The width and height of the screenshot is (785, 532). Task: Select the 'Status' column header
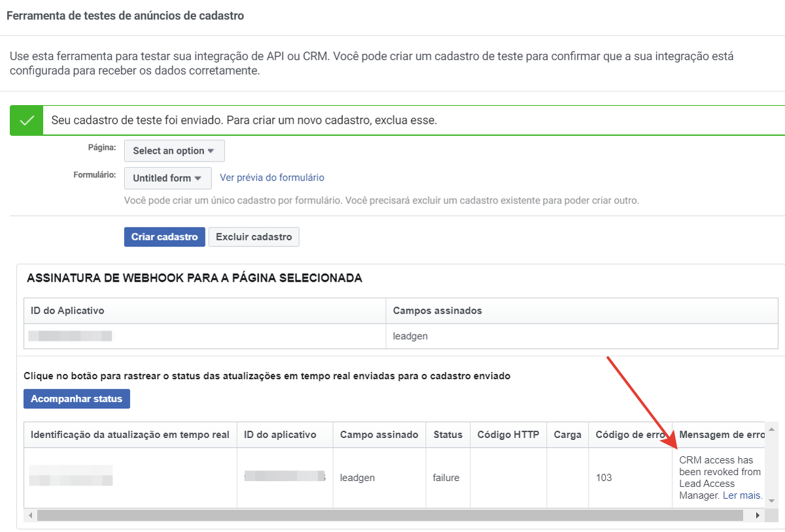(x=447, y=435)
